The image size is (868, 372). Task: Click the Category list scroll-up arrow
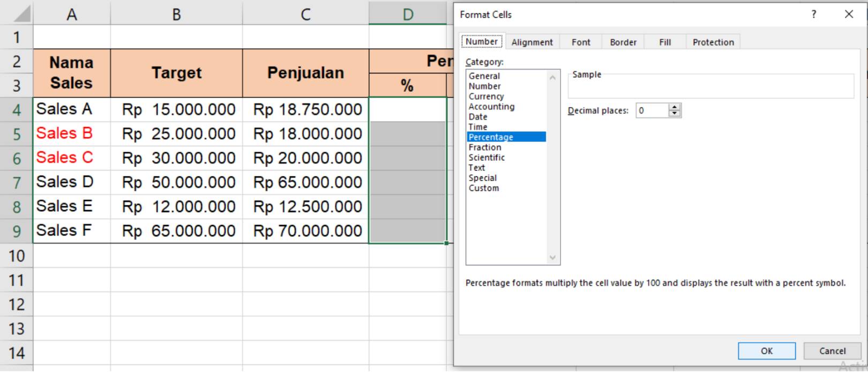[553, 77]
